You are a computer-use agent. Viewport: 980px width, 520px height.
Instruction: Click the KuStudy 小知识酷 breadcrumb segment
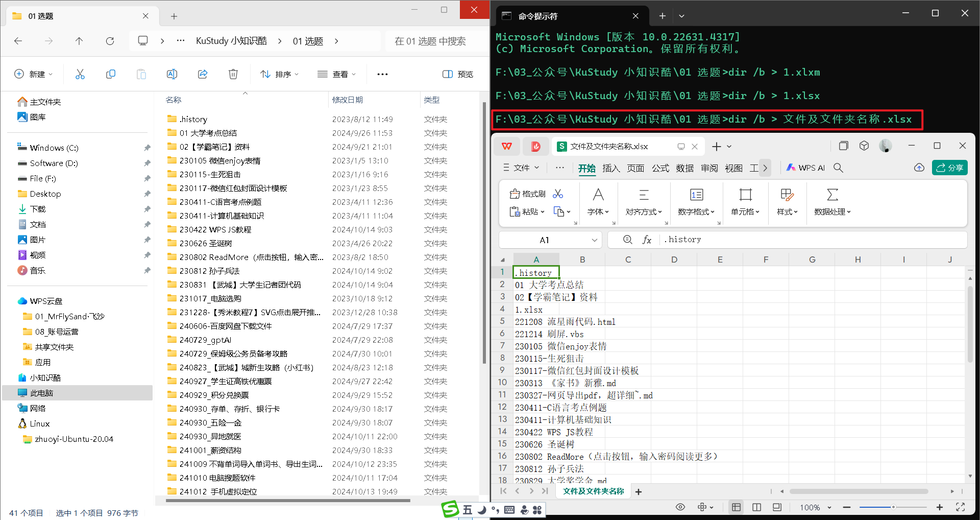[231, 41]
